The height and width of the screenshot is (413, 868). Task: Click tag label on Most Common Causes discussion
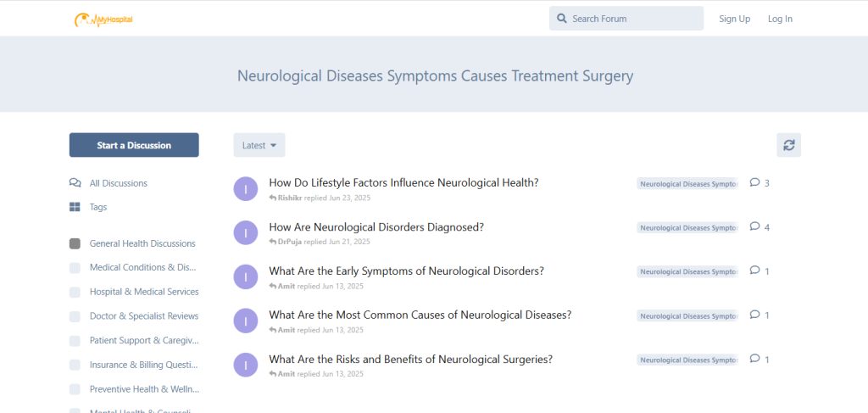point(687,316)
